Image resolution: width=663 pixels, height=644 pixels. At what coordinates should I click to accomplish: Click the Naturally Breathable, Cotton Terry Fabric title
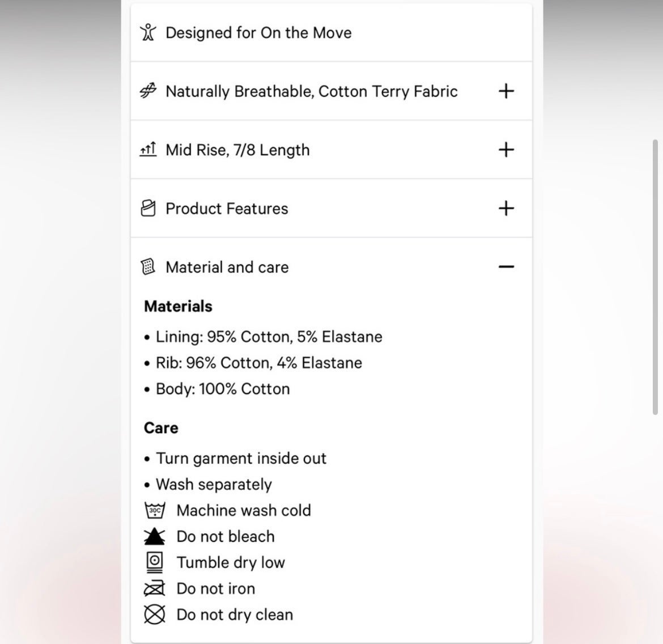(312, 91)
